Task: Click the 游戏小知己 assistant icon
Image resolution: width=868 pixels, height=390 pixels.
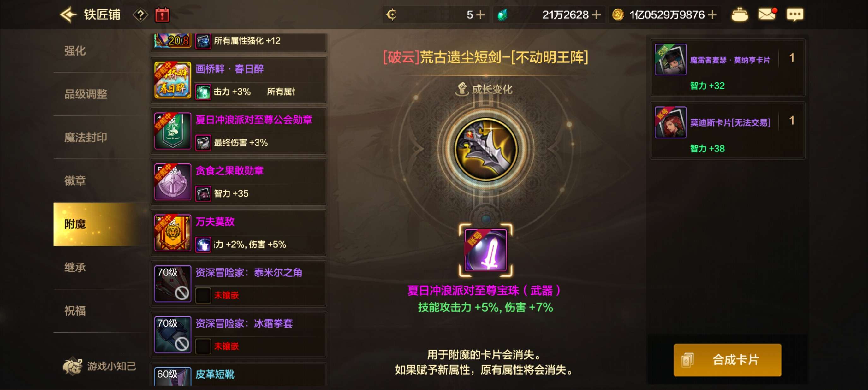Action: tap(72, 366)
